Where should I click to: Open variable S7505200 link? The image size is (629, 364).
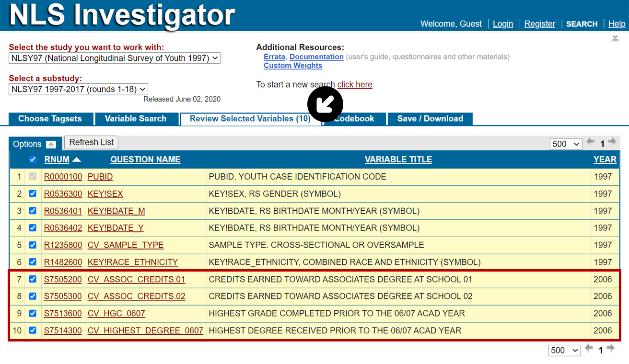coord(63,279)
